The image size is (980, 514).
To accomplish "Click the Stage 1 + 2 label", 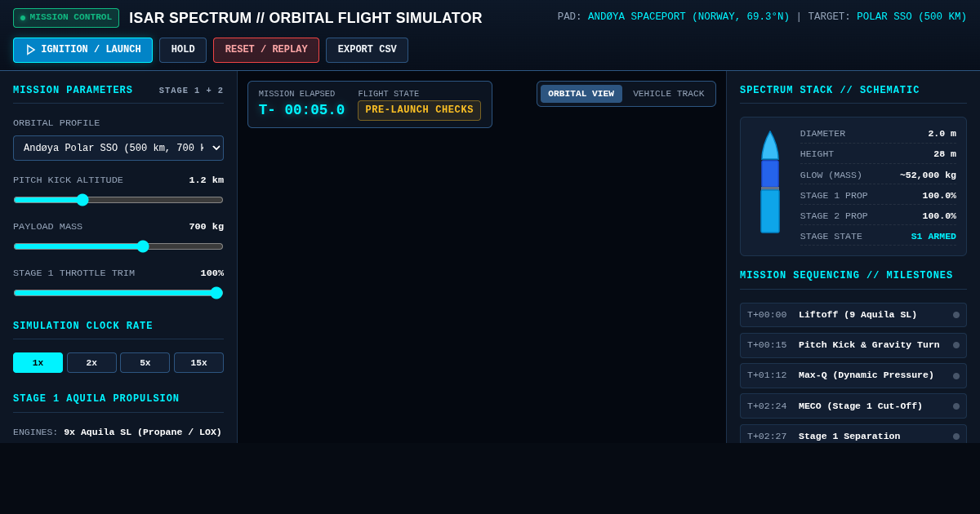I will coord(191,91).
